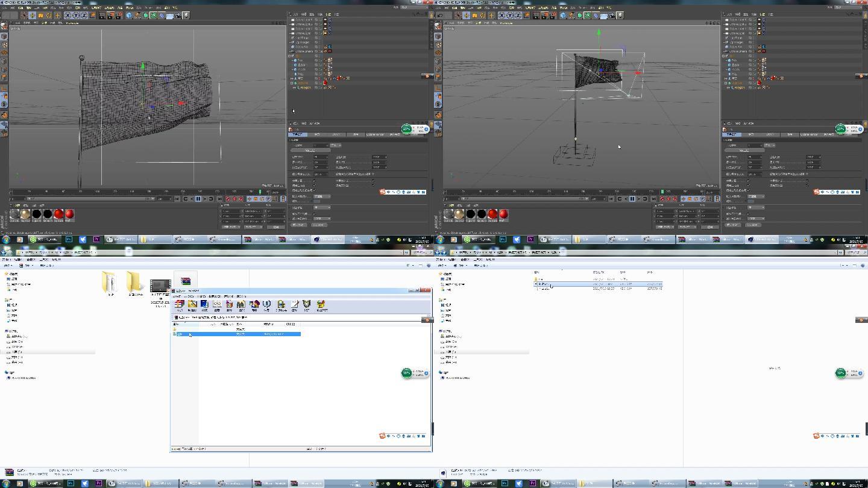Screen dimensions: 868x488
Task: Toggle X axis lock in left Cinema 4D toolbar
Action: pos(68,15)
